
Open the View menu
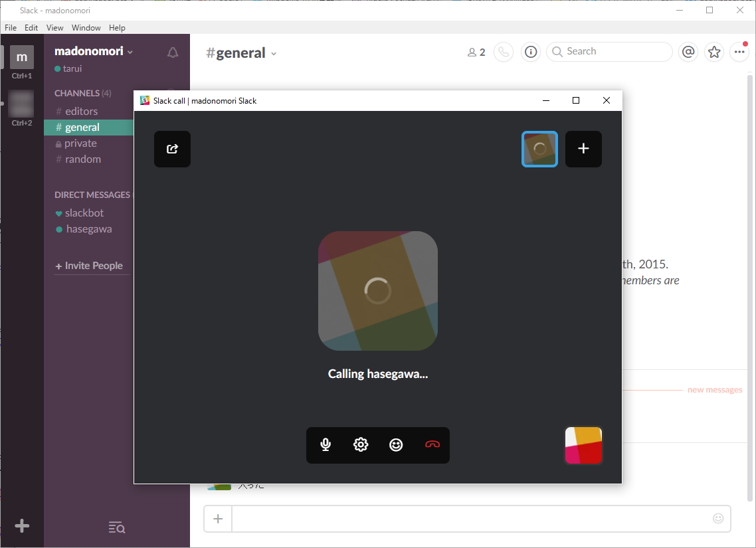click(x=54, y=27)
